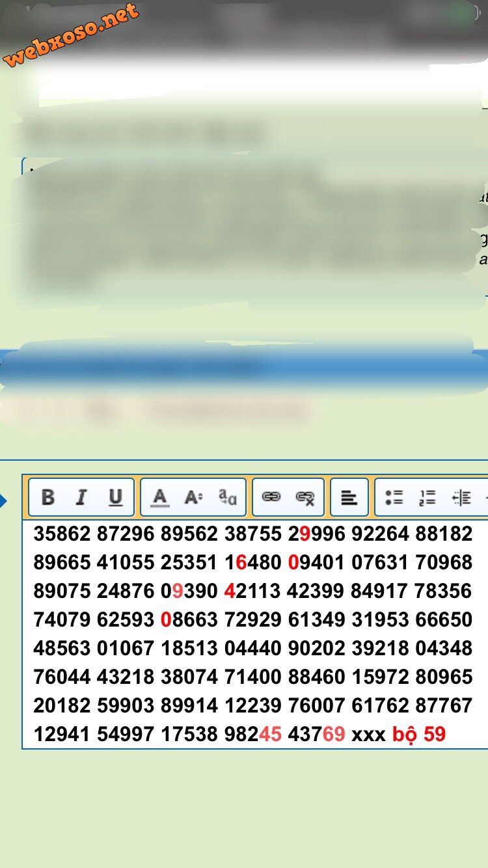
Task: Insert a numbered list
Action: (x=427, y=498)
